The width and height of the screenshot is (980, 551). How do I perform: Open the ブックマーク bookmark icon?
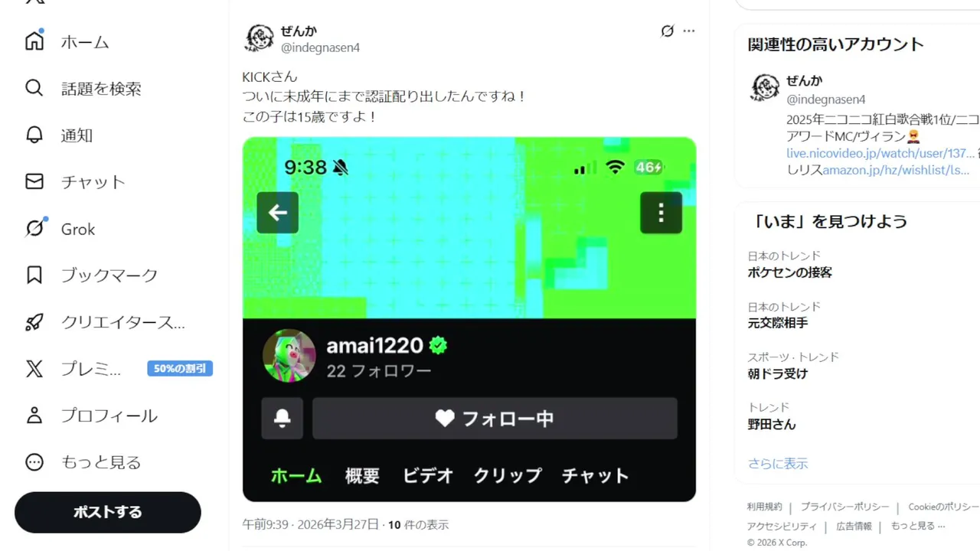[x=34, y=275]
